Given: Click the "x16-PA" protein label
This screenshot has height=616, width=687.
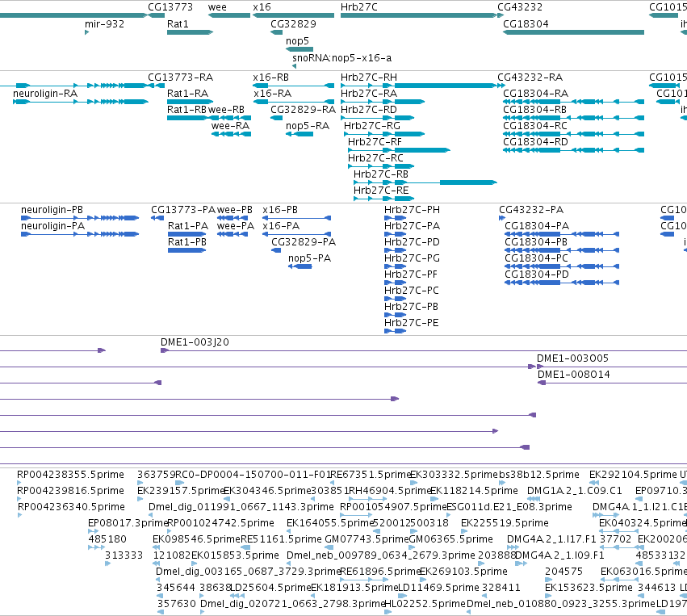Looking at the screenshot, I should pos(281,226).
